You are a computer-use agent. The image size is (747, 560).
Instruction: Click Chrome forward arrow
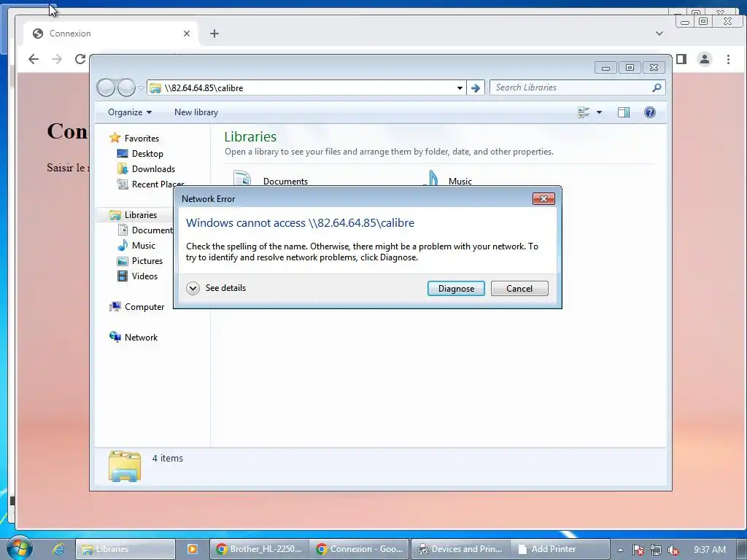(x=57, y=59)
